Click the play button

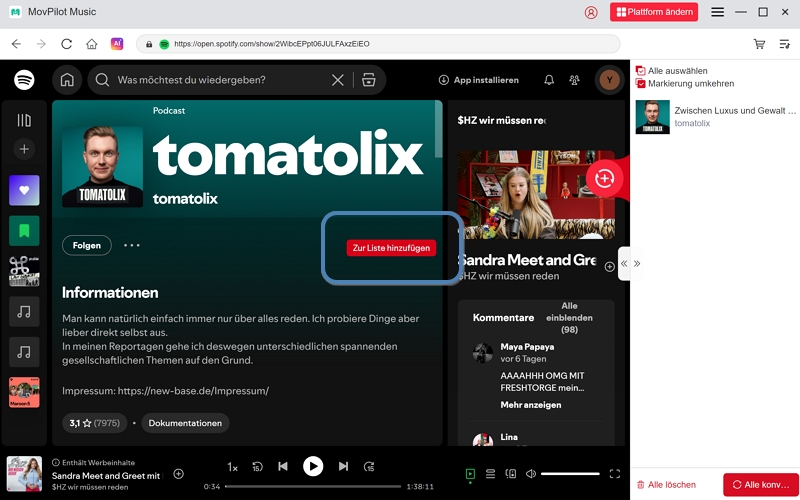coord(313,466)
